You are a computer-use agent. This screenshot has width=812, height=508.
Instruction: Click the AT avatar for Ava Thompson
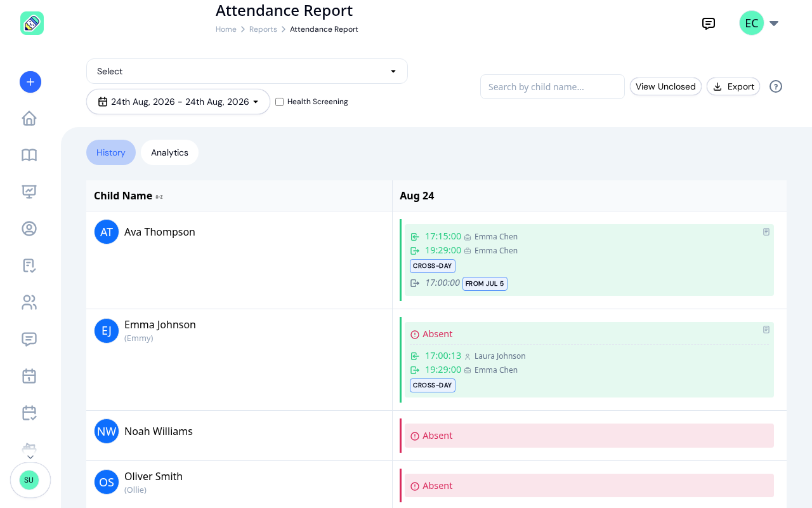107,232
